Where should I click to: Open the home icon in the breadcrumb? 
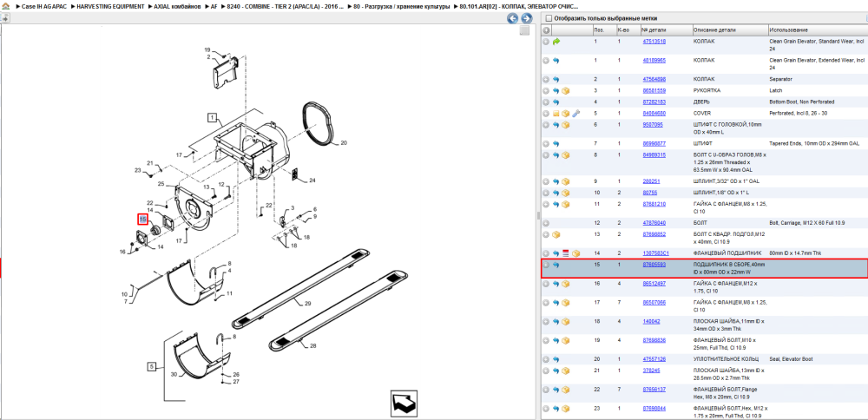click(6, 7)
